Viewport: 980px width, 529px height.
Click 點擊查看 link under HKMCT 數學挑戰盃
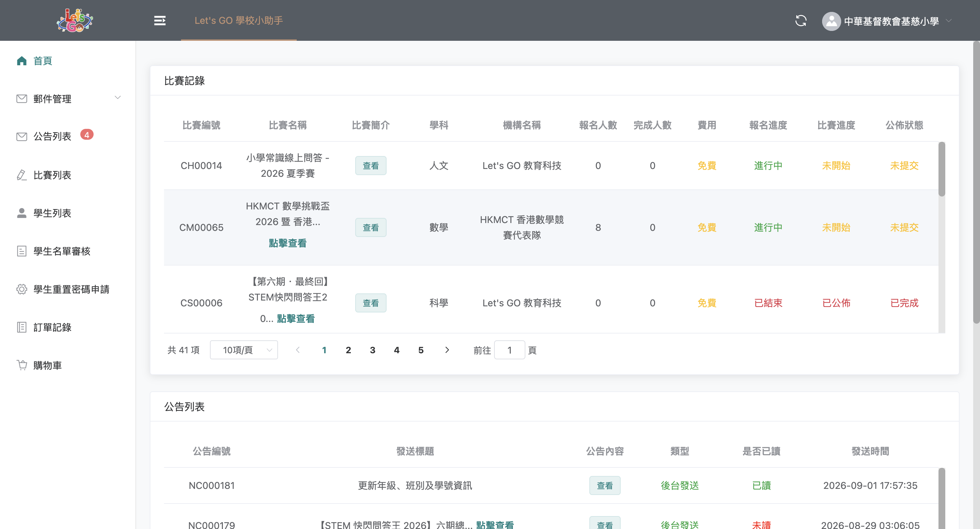(x=288, y=243)
